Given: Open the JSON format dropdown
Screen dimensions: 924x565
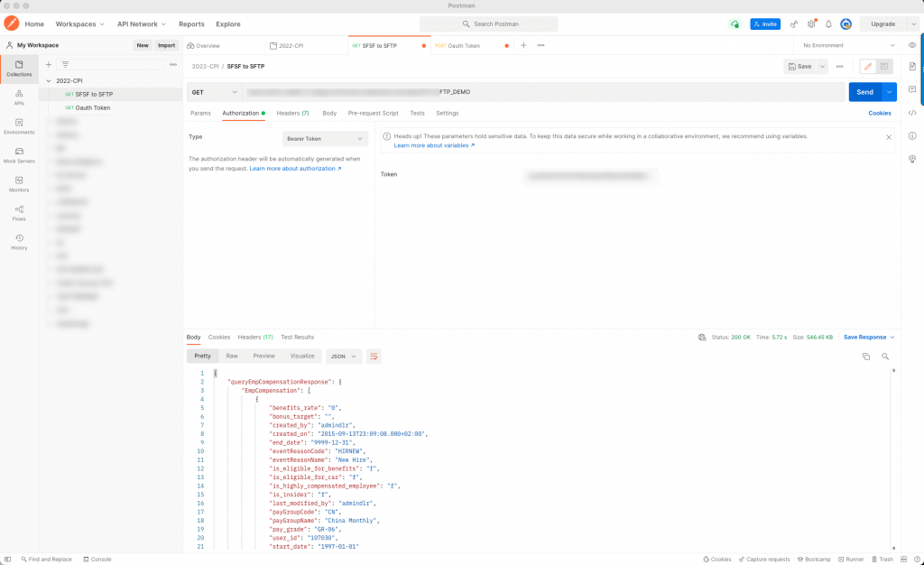Looking at the screenshot, I should [343, 357].
